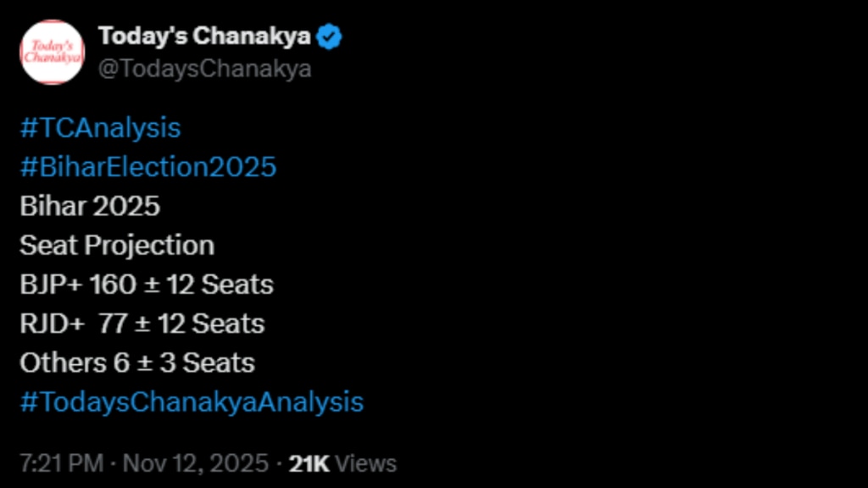Screen dimensions: 868x488
Task: Open the tweet via its Nov 12 timestamp
Action: [196, 463]
